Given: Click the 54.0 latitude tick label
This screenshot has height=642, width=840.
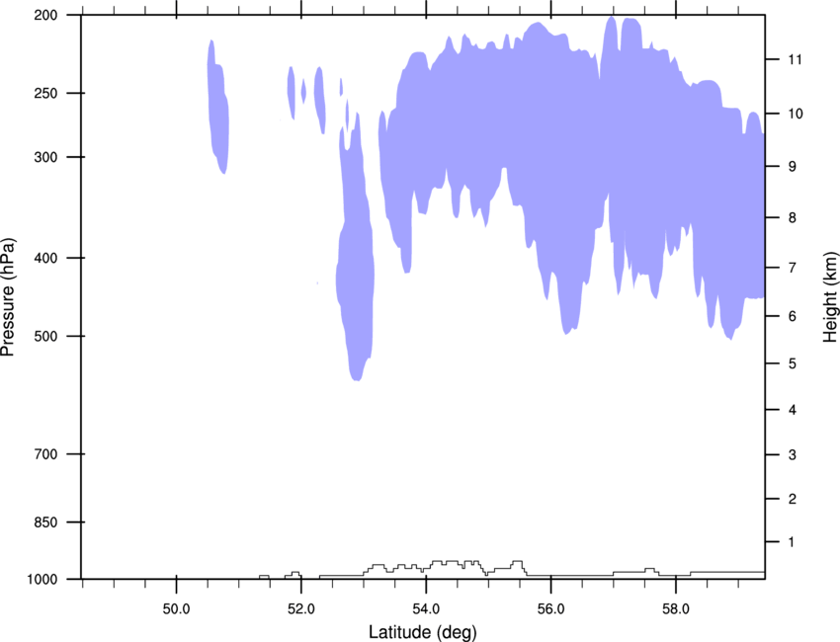Looking at the screenshot, I should click(426, 609).
